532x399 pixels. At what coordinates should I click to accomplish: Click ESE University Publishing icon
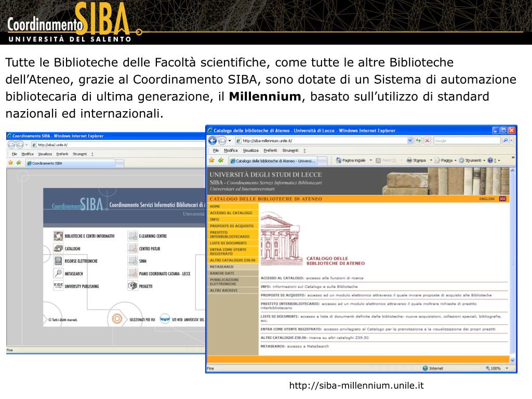[58, 285]
